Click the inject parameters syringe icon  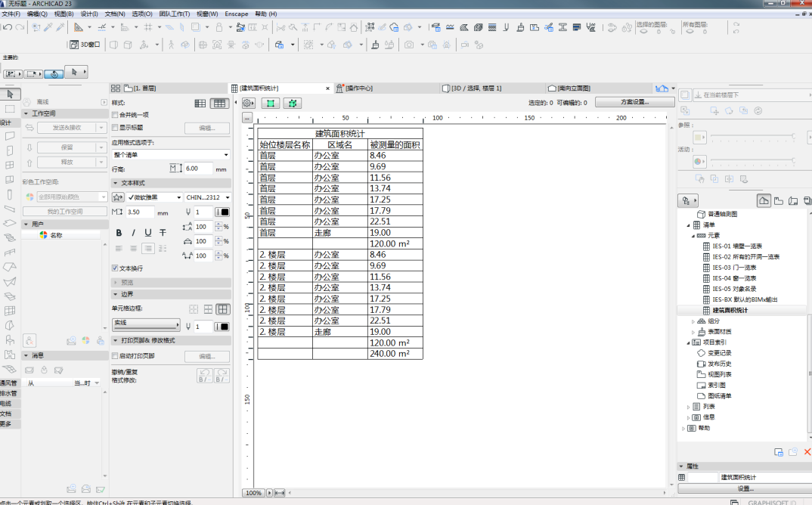coord(60,27)
